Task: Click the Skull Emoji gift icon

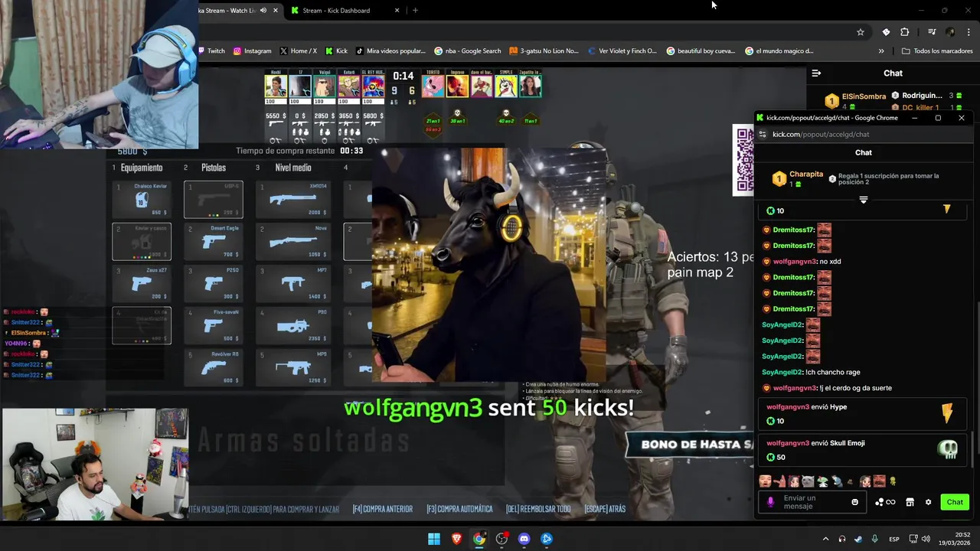Action: pyautogui.click(x=948, y=450)
